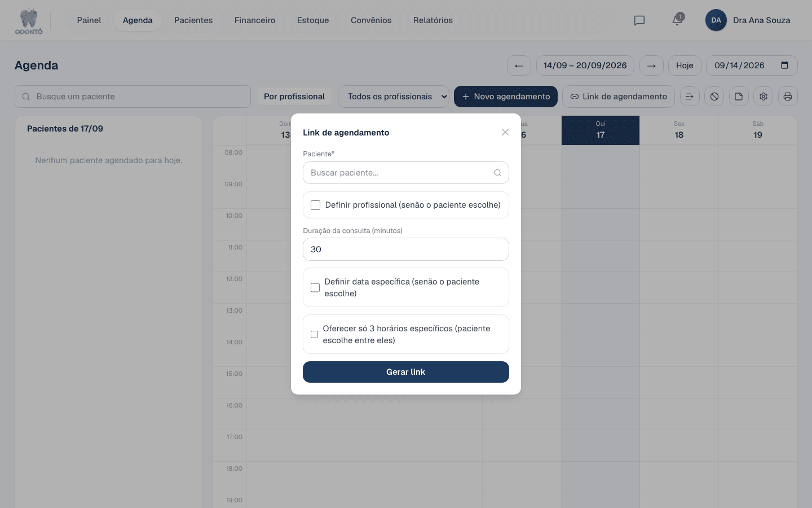Open the messages chat icon

pyautogui.click(x=639, y=20)
